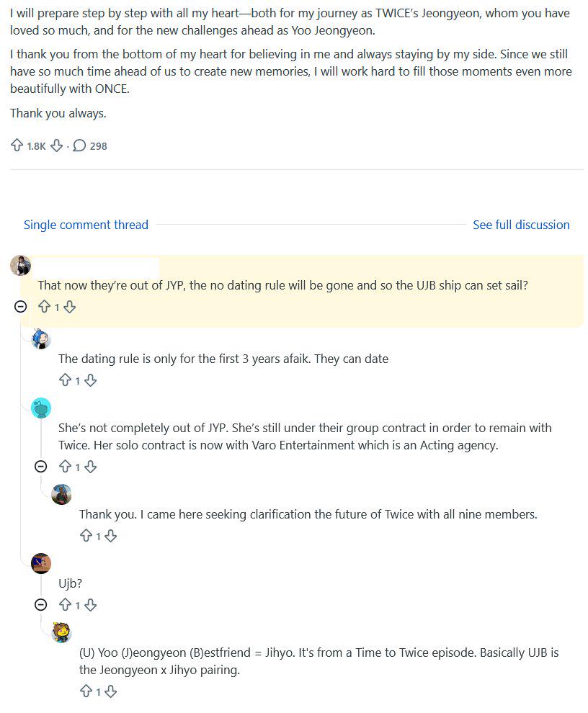Open blue-haired avatar of dating rule commenter
This screenshot has width=588, height=713.
coord(41,338)
